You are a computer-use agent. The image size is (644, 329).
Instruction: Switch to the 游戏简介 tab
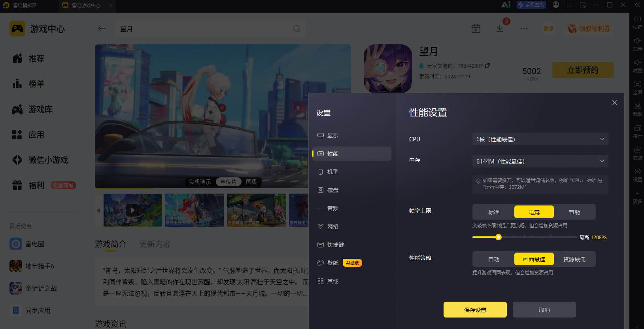tap(111, 244)
